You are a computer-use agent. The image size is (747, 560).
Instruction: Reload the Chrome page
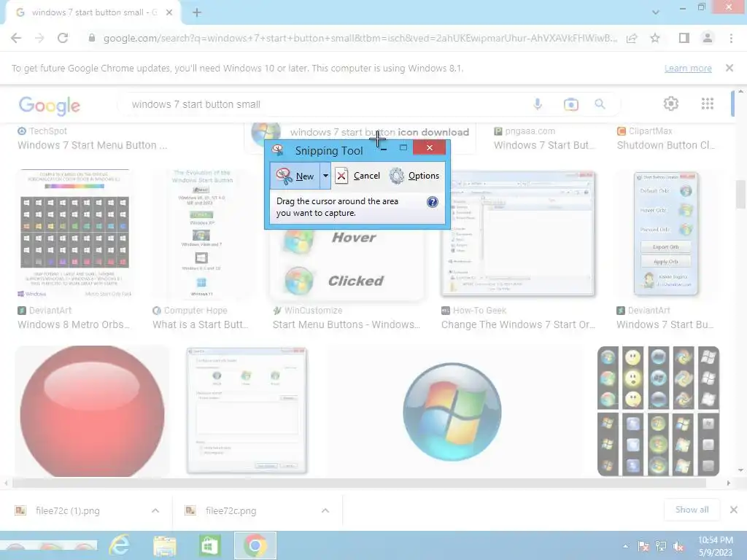pyautogui.click(x=63, y=38)
